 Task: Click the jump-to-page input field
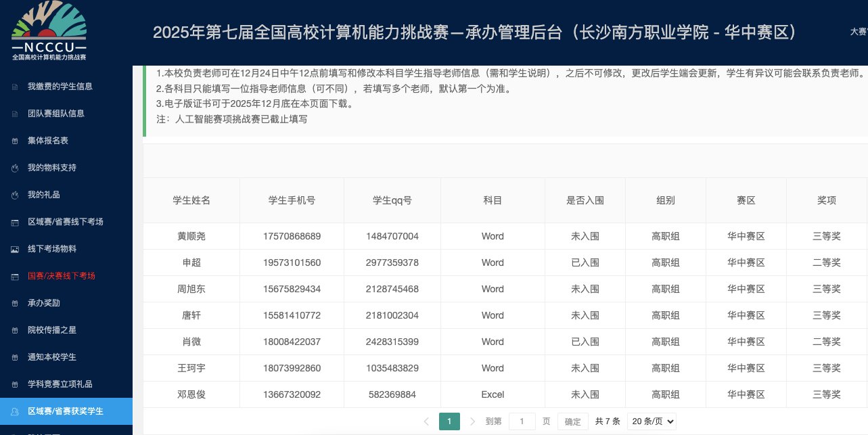pyautogui.click(x=522, y=421)
